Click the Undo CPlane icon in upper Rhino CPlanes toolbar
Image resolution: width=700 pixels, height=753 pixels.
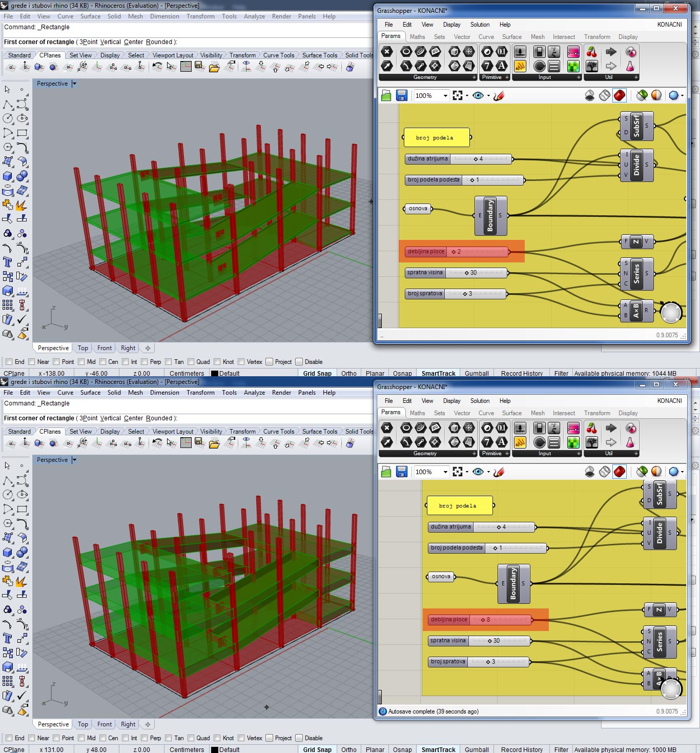click(157, 66)
